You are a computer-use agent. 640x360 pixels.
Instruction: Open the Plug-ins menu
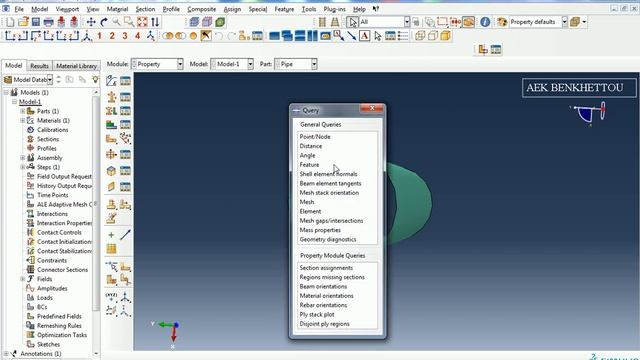[334, 9]
